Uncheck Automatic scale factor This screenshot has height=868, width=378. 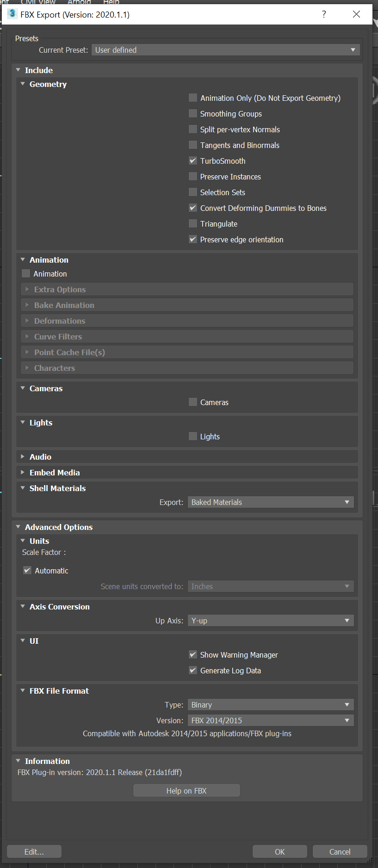[27, 570]
